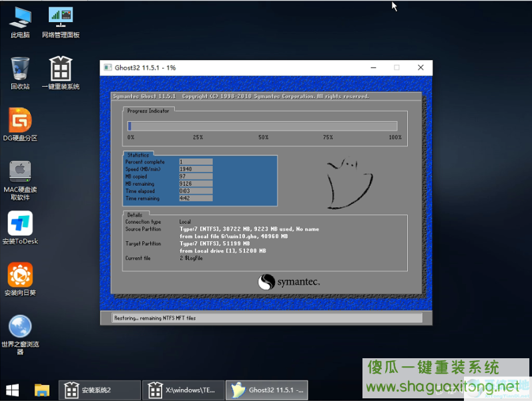The width and height of the screenshot is (532, 401).
Task: Click the MB copied value 97
Action: coord(196,176)
